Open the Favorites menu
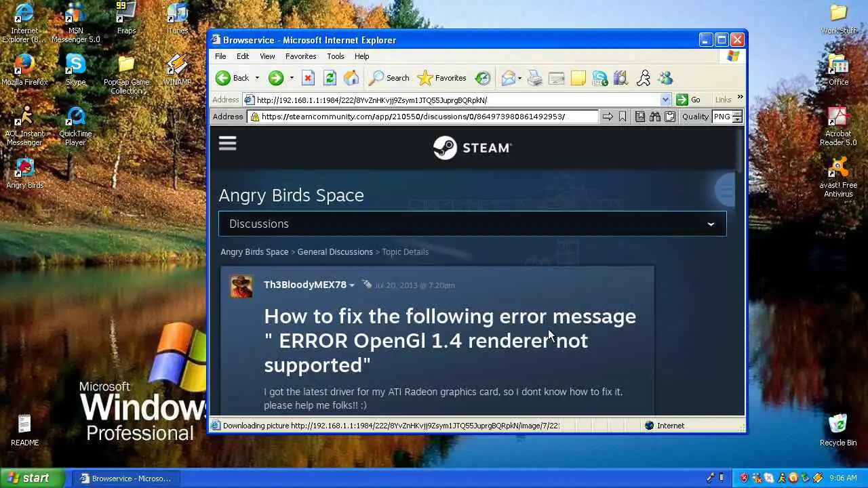This screenshot has height=488, width=868. [300, 56]
